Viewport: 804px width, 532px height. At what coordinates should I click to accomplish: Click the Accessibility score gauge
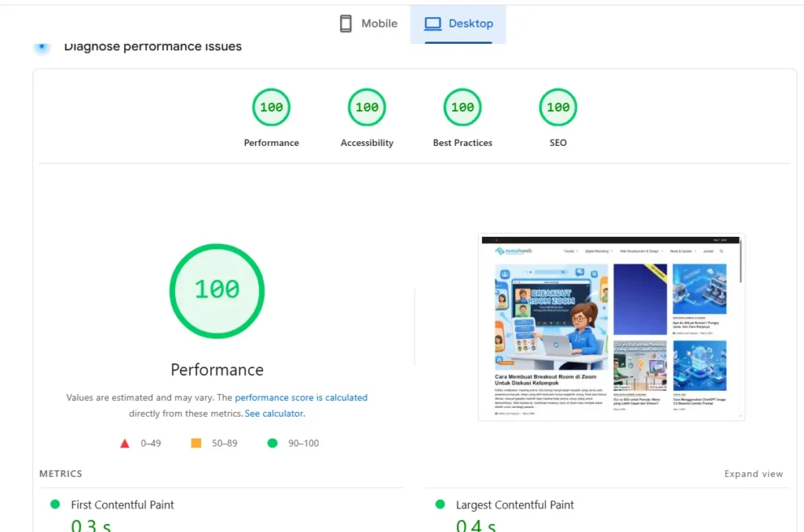click(367, 107)
